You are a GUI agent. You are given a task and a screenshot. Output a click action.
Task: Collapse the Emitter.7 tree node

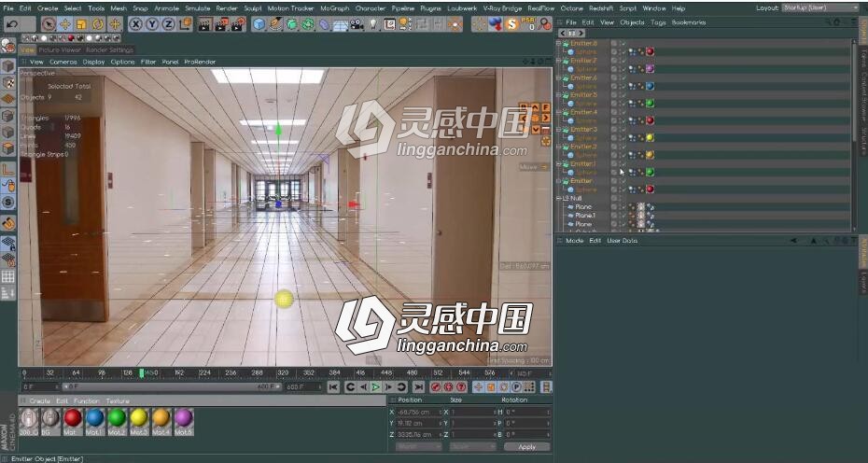coord(558,61)
